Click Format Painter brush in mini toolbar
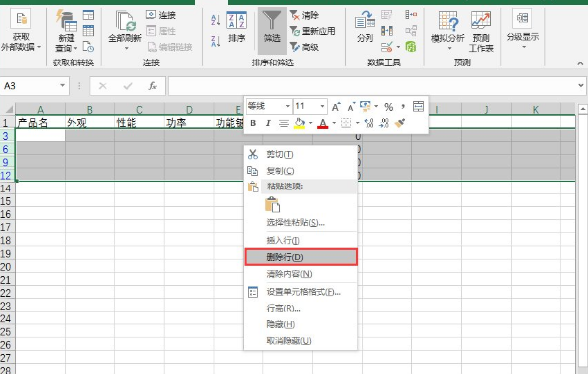Screen dimensions: 588x374 pyautogui.click(x=400, y=123)
